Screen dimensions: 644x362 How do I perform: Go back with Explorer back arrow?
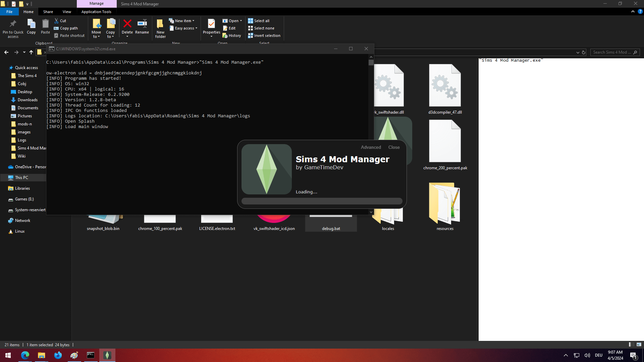coord(6,52)
